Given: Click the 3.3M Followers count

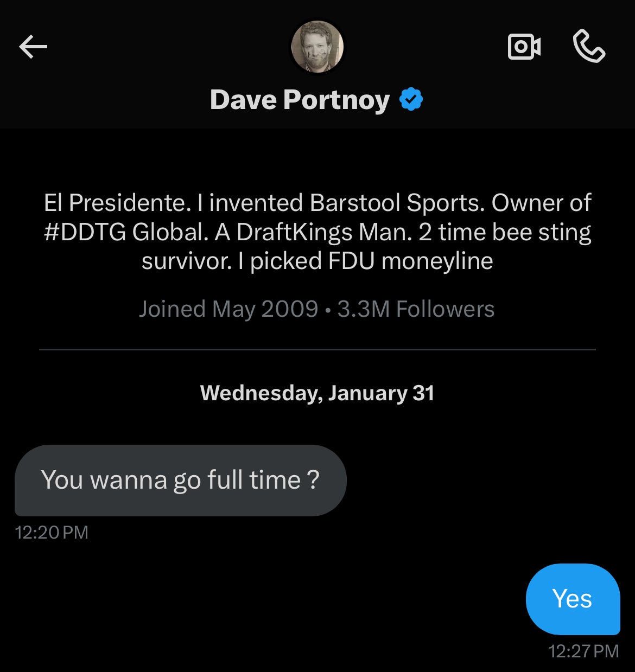Looking at the screenshot, I should coord(416,309).
